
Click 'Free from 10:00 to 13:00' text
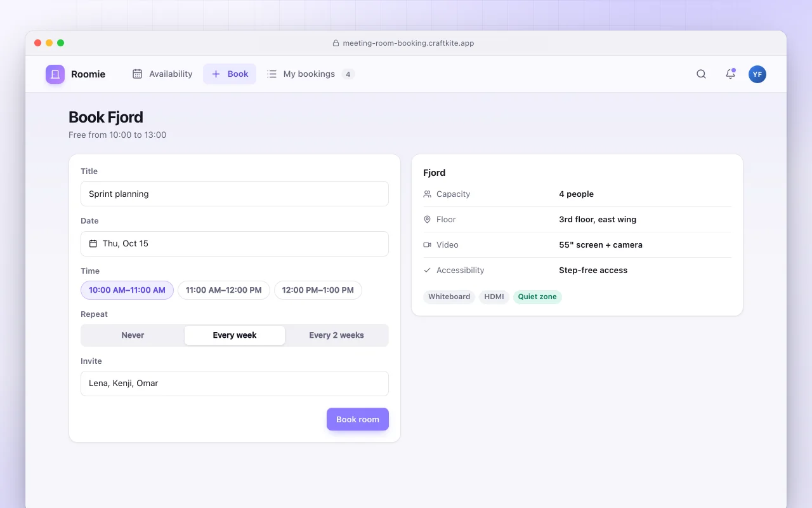click(117, 135)
